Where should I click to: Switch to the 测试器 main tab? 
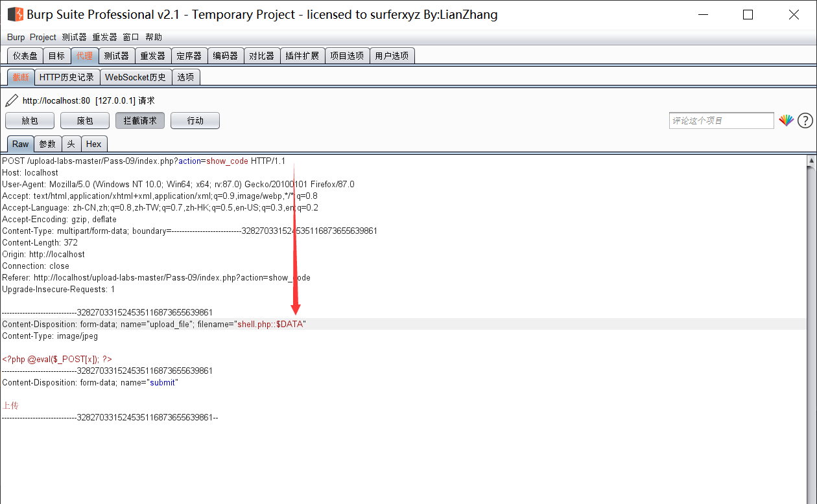coord(117,56)
